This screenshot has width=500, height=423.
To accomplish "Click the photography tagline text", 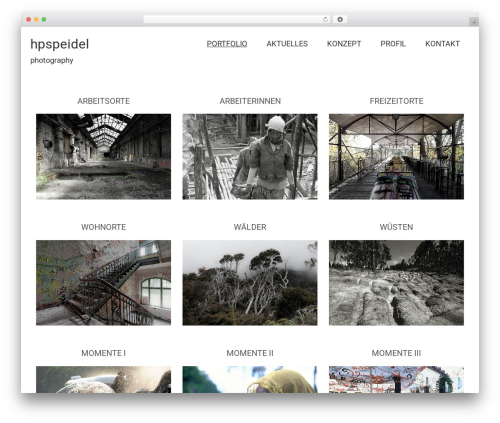I will 52,60.
